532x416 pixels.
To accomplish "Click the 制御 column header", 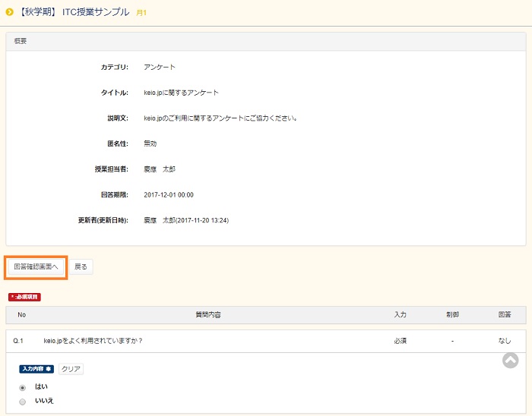I will (x=452, y=314).
